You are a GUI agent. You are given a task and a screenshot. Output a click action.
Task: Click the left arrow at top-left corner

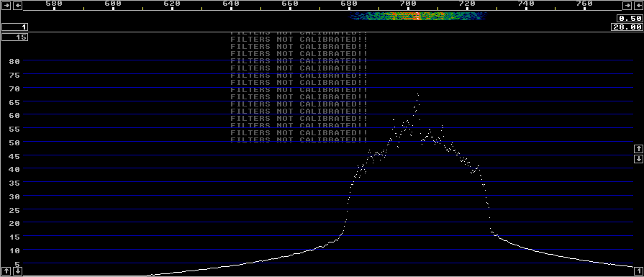click(18, 5)
